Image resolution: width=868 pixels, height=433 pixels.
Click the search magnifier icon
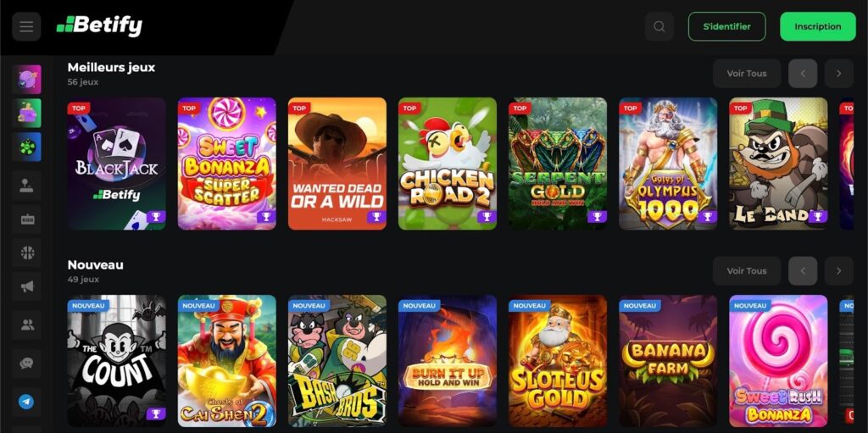pos(659,26)
